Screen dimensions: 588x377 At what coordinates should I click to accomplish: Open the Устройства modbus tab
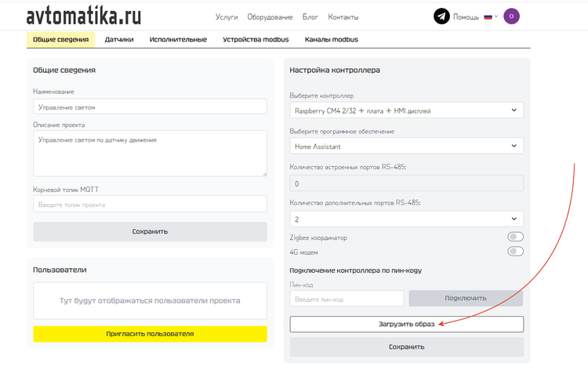click(x=256, y=39)
